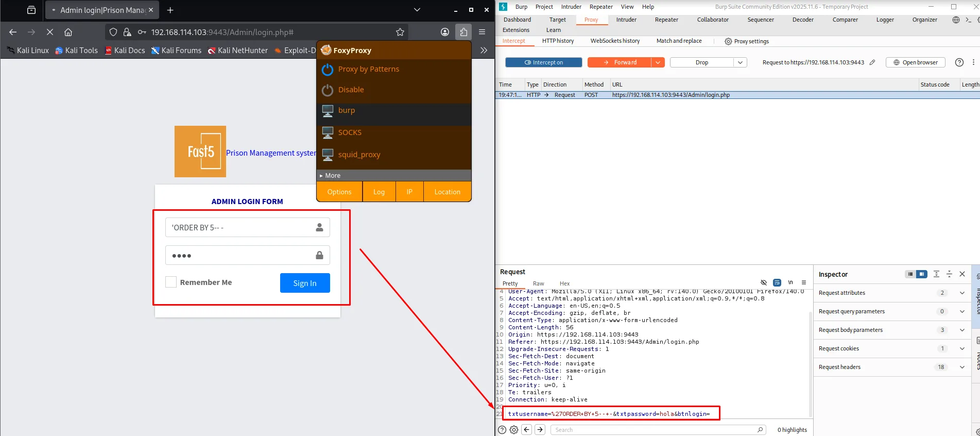The image size is (980, 436).
Task: Close the Admin login browser tab
Action: coord(151,10)
